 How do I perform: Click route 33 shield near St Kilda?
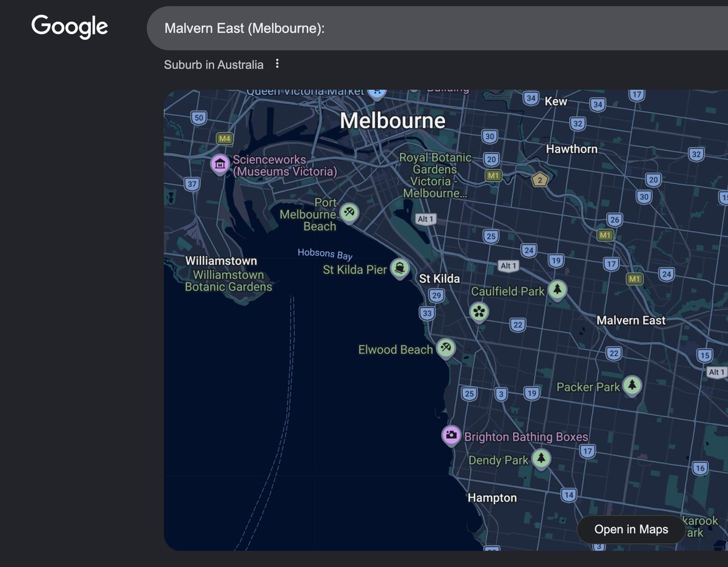click(427, 313)
